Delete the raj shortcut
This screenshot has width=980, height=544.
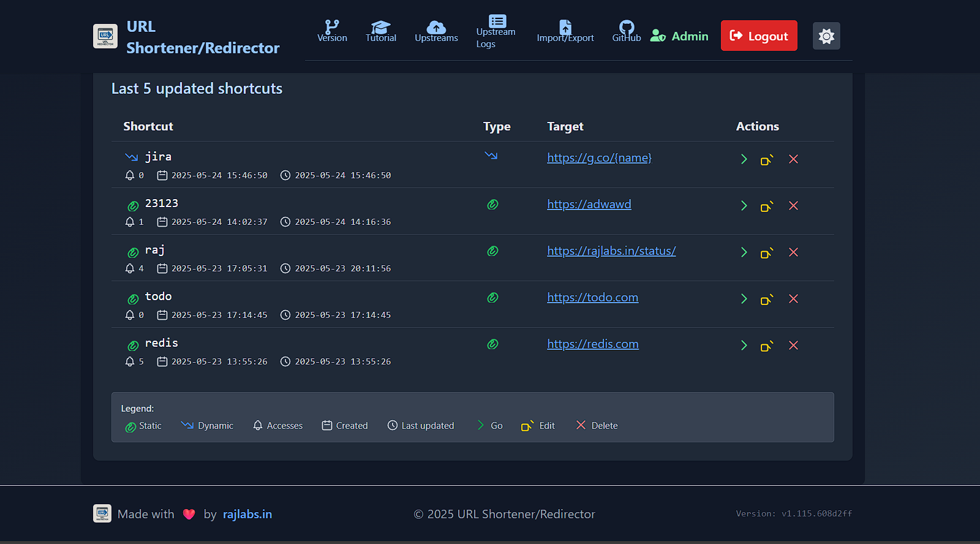click(793, 252)
